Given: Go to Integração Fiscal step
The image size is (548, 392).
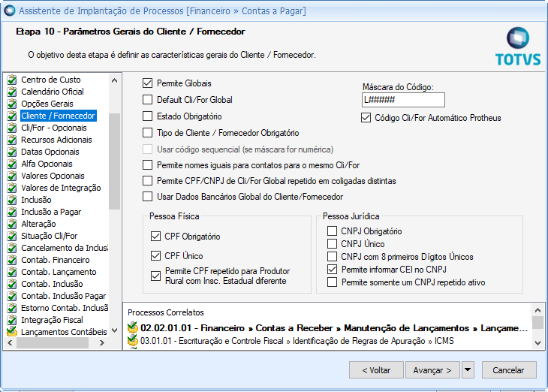Looking at the screenshot, I should (x=52, y=320).
